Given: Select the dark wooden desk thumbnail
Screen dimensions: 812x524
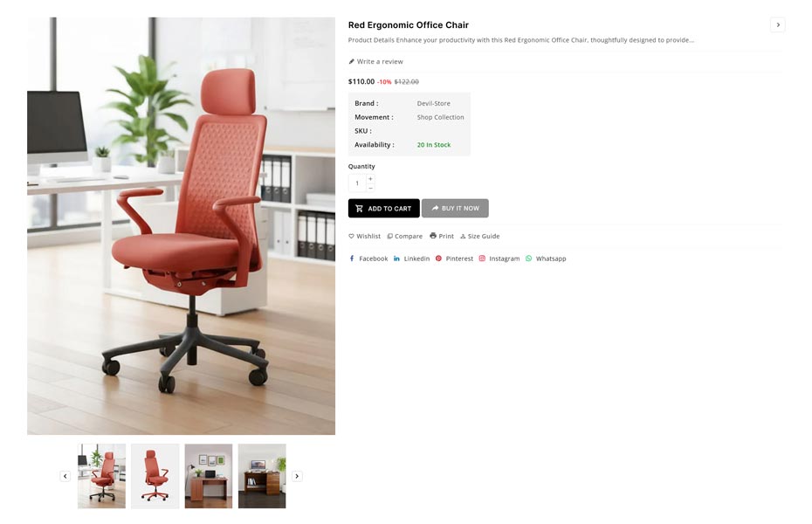Looking at the screenshot, I should (x=262, y=476).
